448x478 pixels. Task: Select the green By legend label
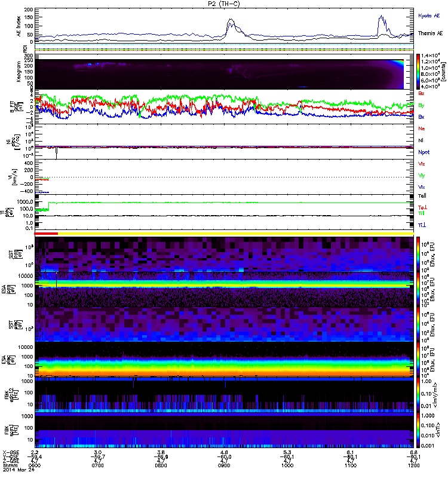422,105
